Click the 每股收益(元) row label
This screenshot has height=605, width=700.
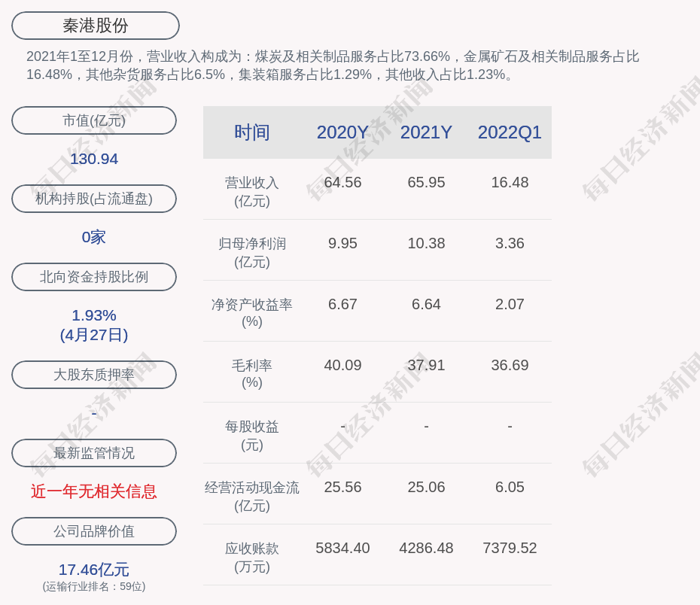pyautogui.click(x=252, y=436)
